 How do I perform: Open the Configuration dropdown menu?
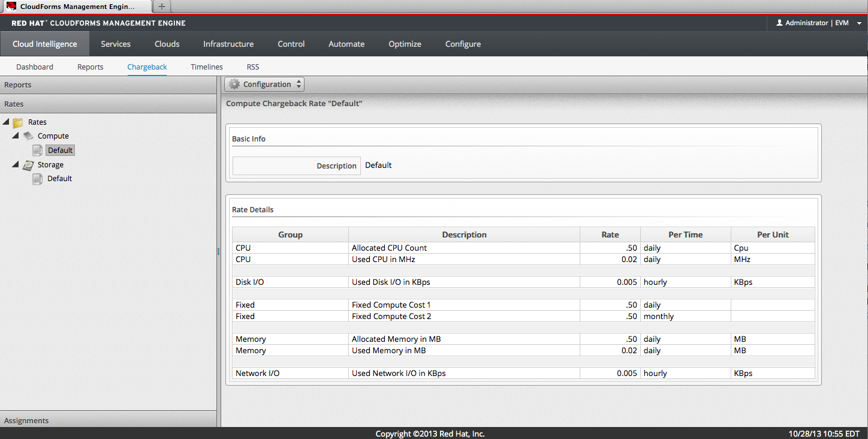click(x=264, y=85)
